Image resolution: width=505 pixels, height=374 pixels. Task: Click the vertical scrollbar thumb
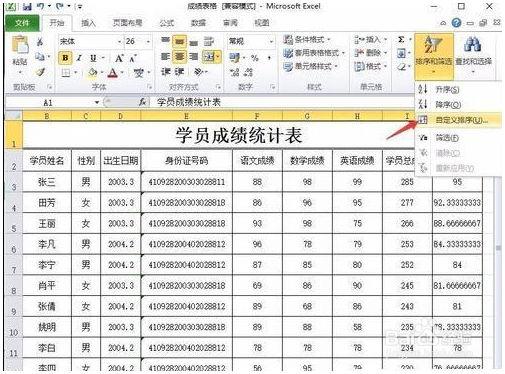coord(499,248)
